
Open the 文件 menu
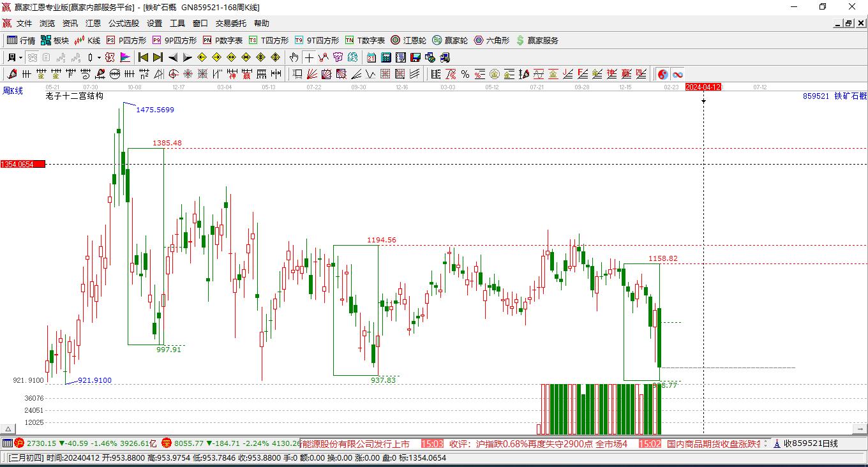coord(24,23)
